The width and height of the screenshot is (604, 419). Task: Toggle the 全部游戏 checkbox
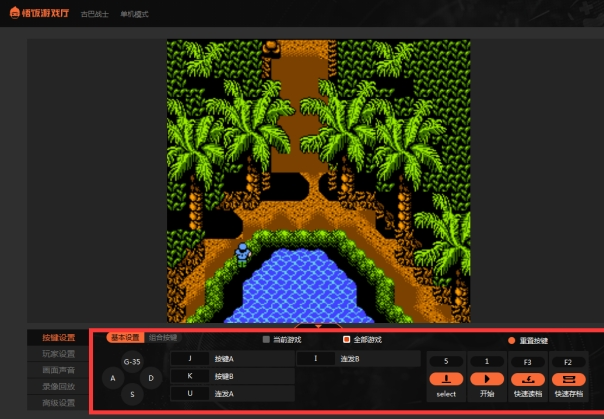point(346,340)
